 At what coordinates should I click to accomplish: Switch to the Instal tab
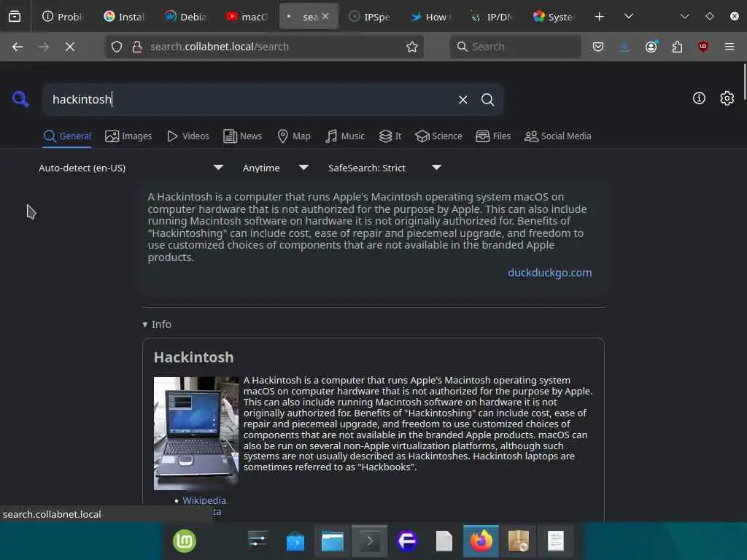[x=123, y=17]
